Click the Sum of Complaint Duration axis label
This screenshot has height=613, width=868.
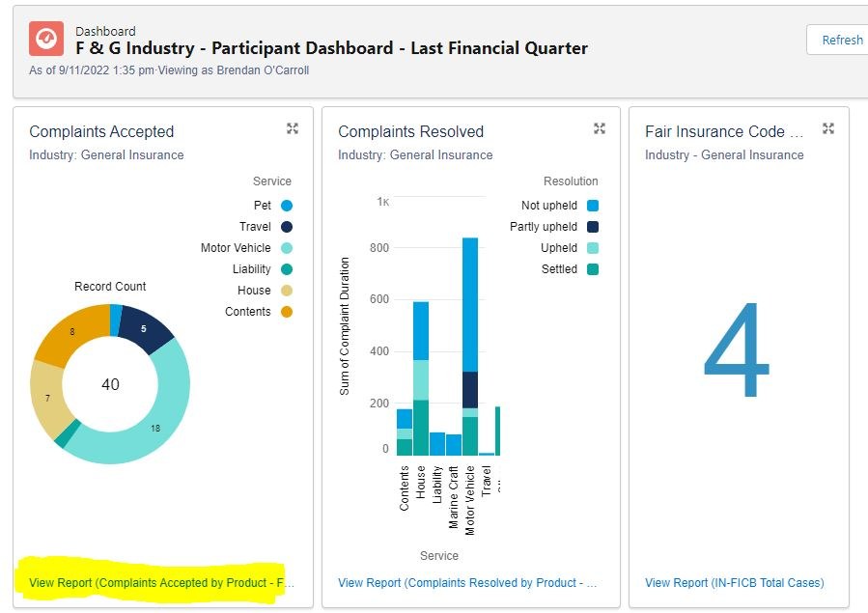[345, 326]
